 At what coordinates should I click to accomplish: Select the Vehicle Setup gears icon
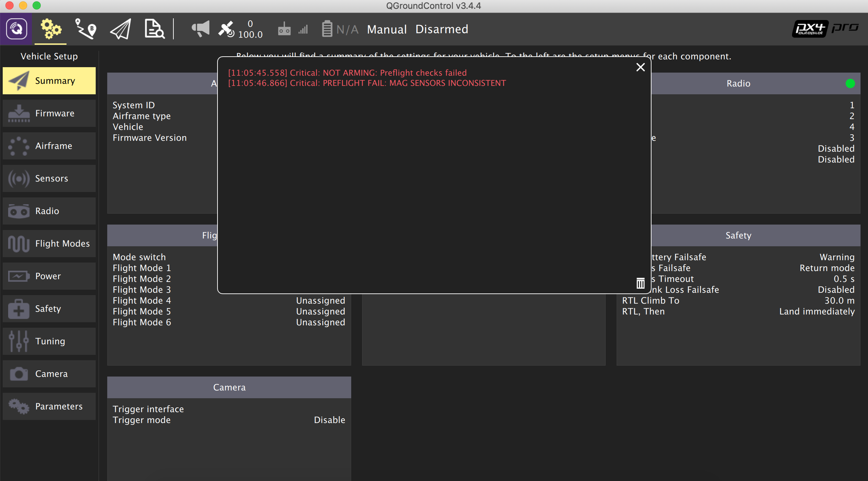(x=51, y=29)
